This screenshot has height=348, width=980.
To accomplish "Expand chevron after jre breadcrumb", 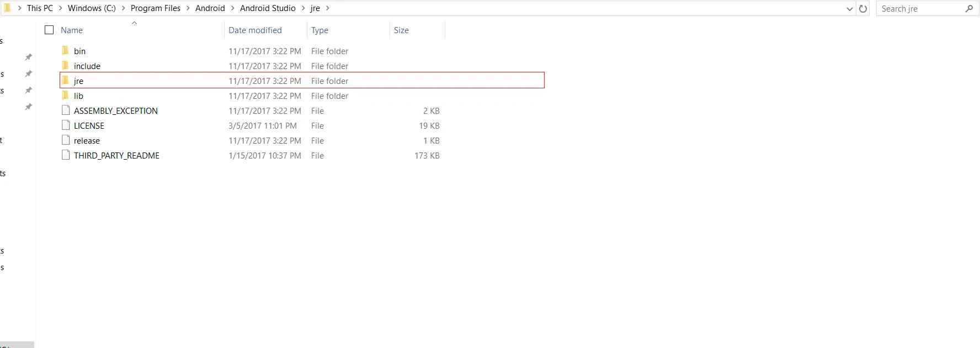I will pyautogui.click(x=327, y=8).
